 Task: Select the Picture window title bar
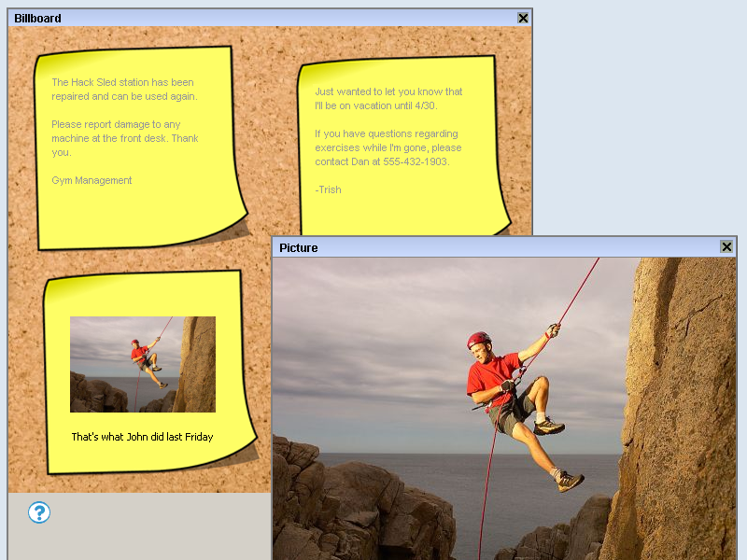pyautogui.click(x=486, y=247)
